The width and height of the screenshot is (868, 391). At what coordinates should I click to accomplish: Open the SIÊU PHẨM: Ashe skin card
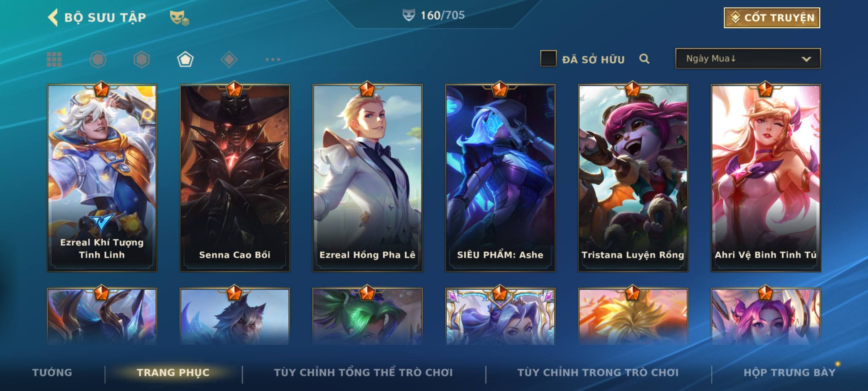(x=500, y=177)
